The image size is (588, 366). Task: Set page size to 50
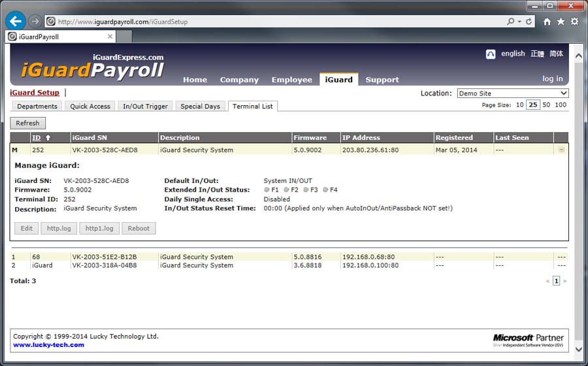coord(546,105)
